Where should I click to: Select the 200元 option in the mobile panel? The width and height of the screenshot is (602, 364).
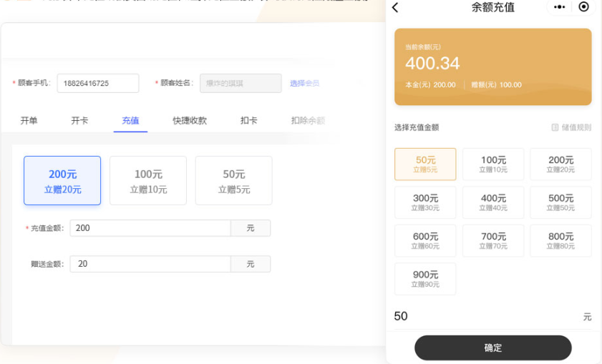(x=561, y=164)
